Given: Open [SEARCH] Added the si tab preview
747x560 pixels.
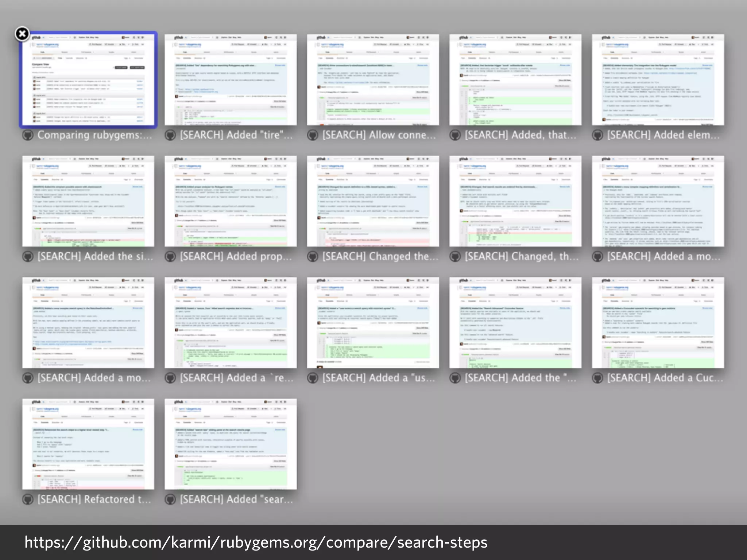Looking at the screenshot, I should 88,201.
